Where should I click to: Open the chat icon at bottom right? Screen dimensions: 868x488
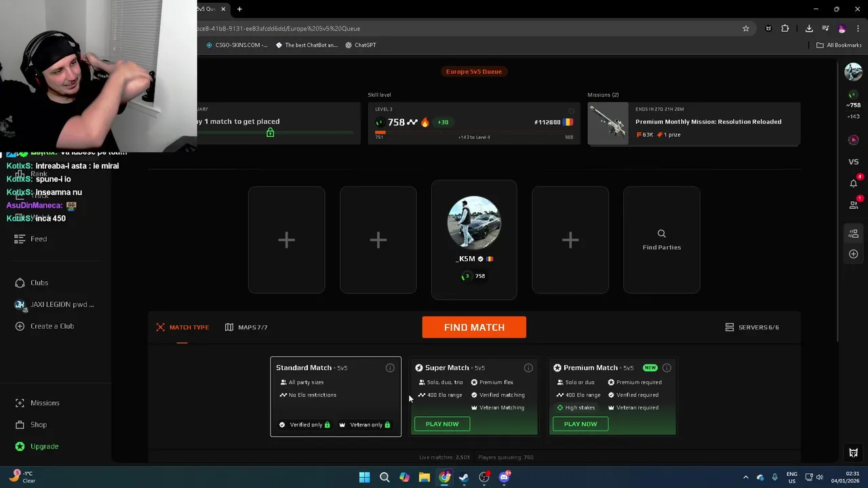click(853, 453)
